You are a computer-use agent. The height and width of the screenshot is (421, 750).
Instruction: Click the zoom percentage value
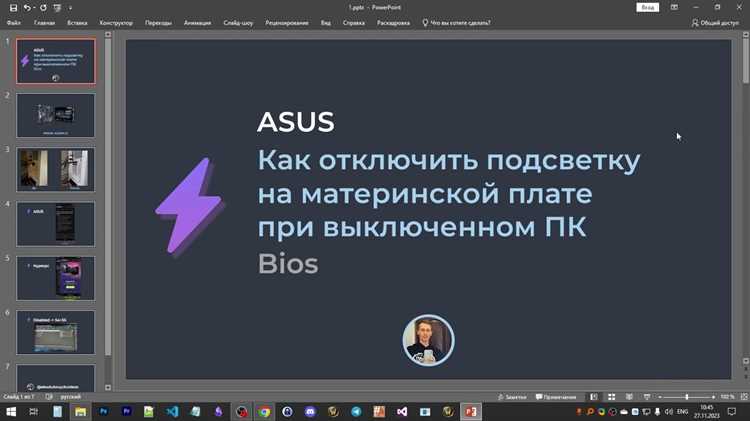pos(727,397)
